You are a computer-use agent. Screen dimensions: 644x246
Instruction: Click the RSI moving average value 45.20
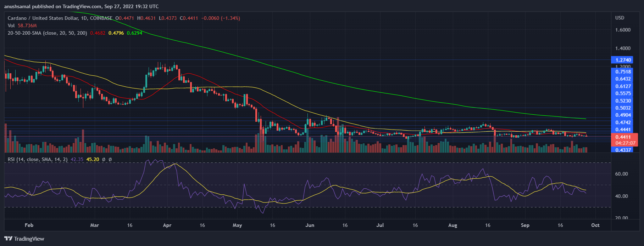[x=93, y=159]
